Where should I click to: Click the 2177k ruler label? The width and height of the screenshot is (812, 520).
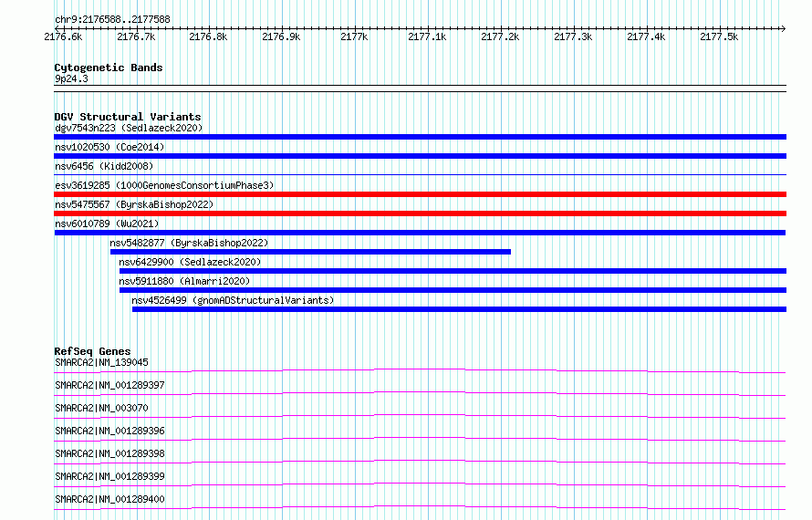coord(354,36)
